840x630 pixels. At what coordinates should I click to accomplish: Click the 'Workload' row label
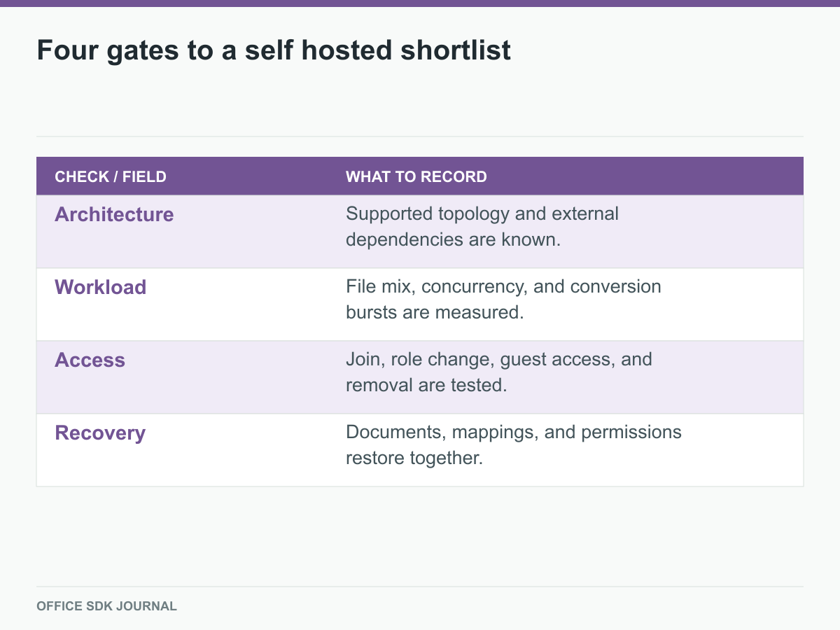(x=101, y=287)
